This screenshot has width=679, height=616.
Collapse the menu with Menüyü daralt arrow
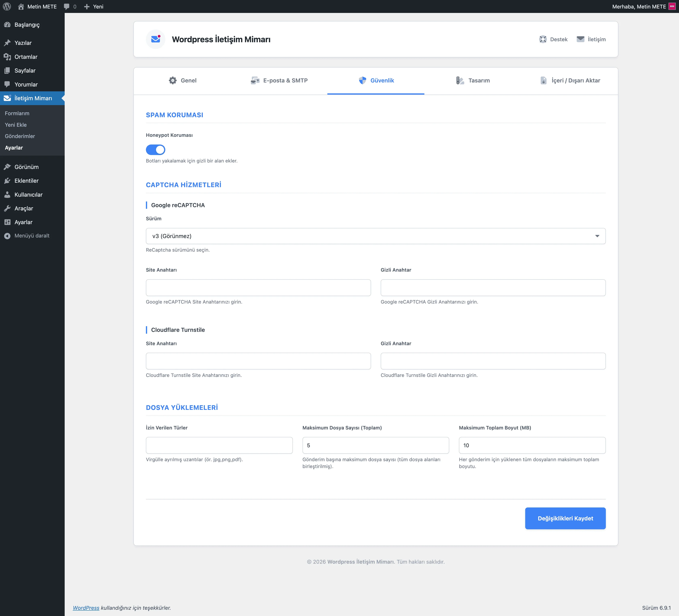(7, 236)
